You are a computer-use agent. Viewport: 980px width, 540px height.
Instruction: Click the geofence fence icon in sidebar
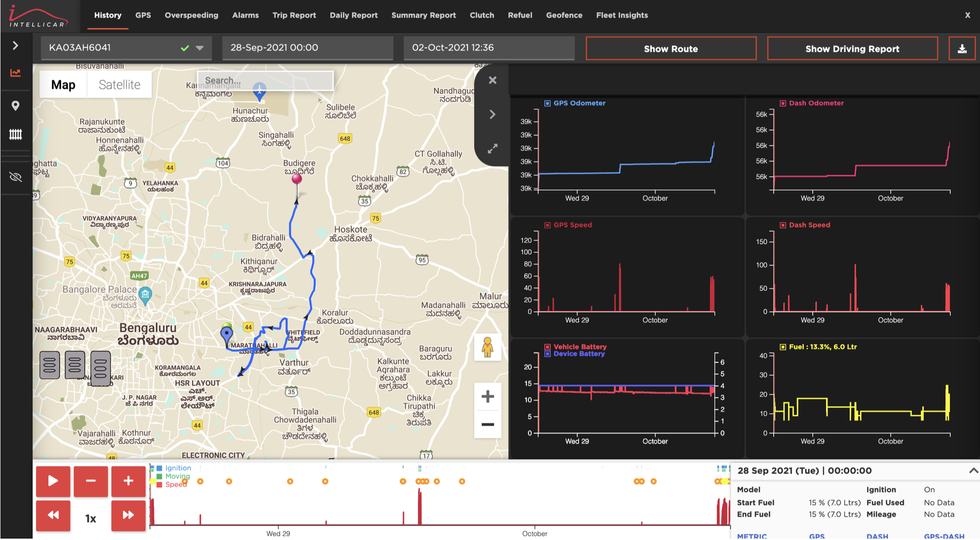(16, 134)
